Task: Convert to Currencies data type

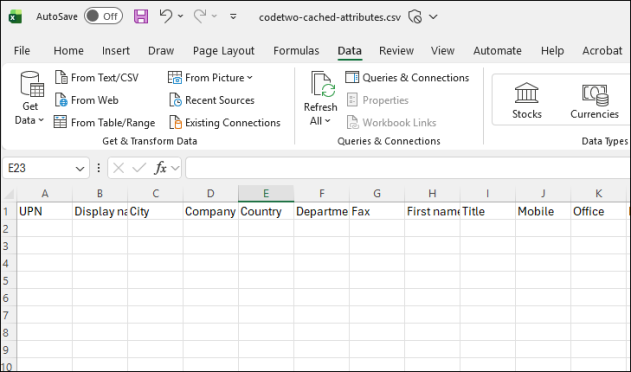Action: pyautogui.click(x=594, y=100)
